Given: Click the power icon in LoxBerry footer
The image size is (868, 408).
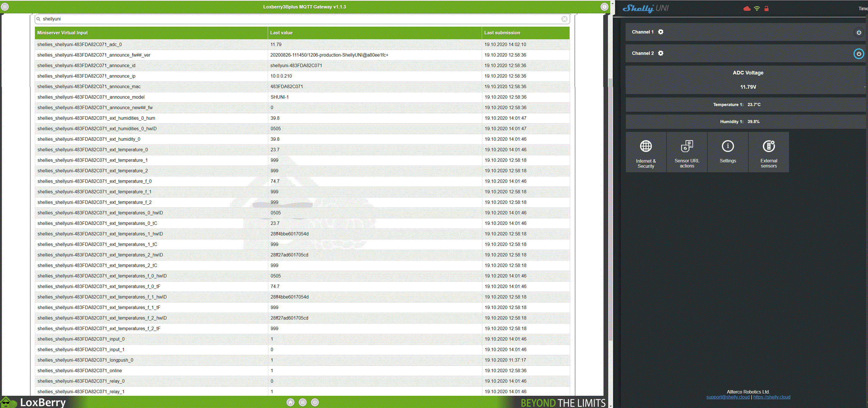Looking at the screenshot, I should pos(315,402).
